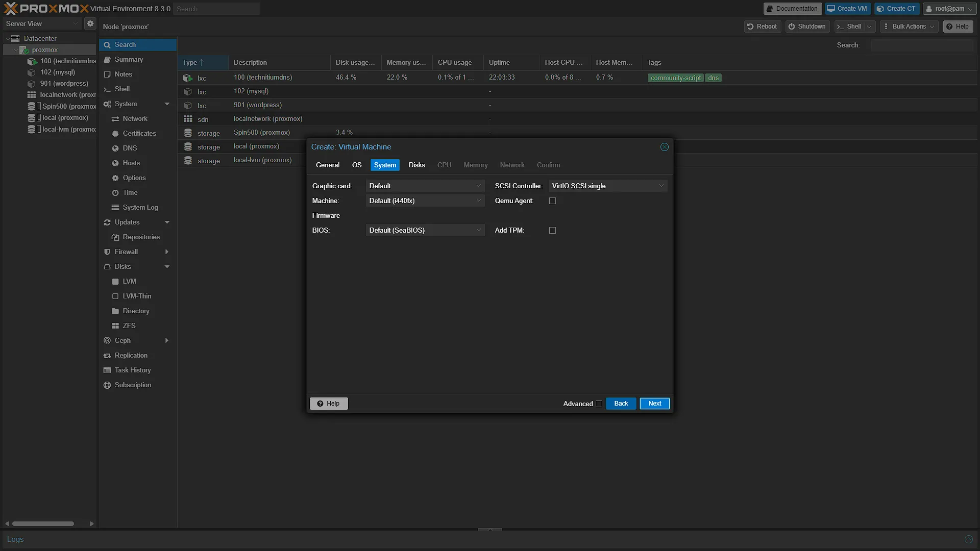Expand the Ceph submenu
The height and width of the screenshot is (551, 980).
pyautogui.click(x=167, y=341)
